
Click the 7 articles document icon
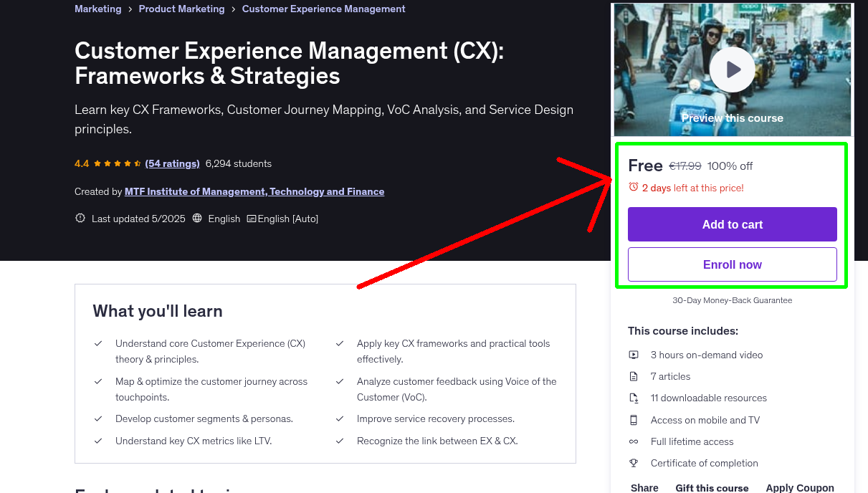tap(634, 376)
